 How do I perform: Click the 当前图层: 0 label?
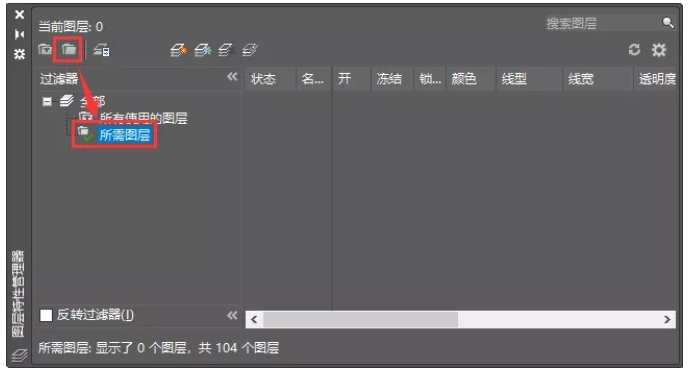pyautogui.click(x=70, y=27)
